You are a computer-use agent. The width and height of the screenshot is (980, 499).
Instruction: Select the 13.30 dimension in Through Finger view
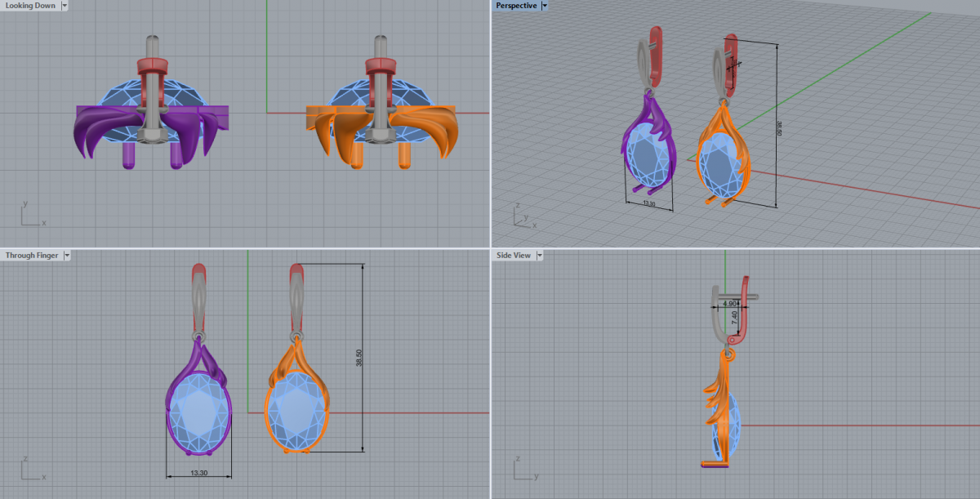click(x=198, y=473)
